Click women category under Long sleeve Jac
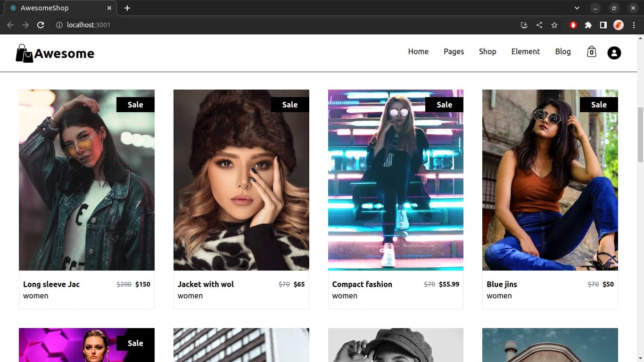 [36, 296]
